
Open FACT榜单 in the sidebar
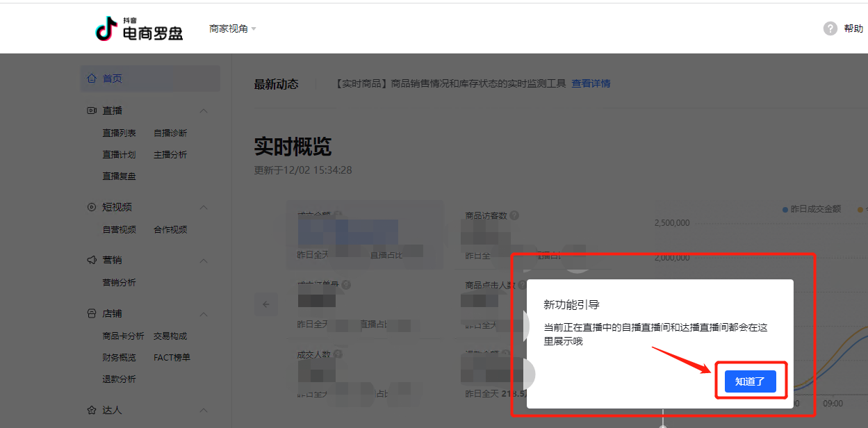(x=172, y=357)
